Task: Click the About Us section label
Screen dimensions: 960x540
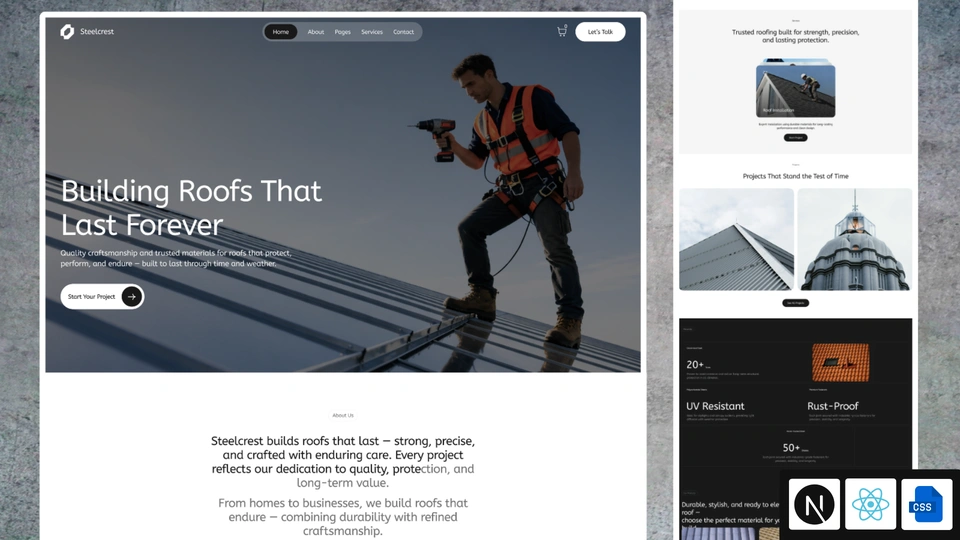Action: (343, 415)
